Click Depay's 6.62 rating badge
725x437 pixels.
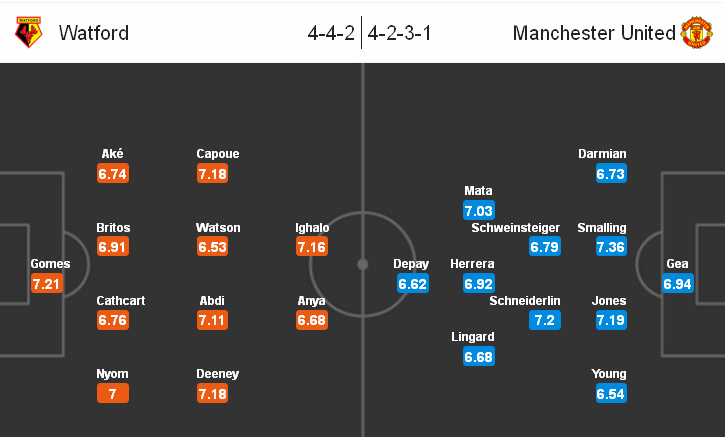coord(413,284)
